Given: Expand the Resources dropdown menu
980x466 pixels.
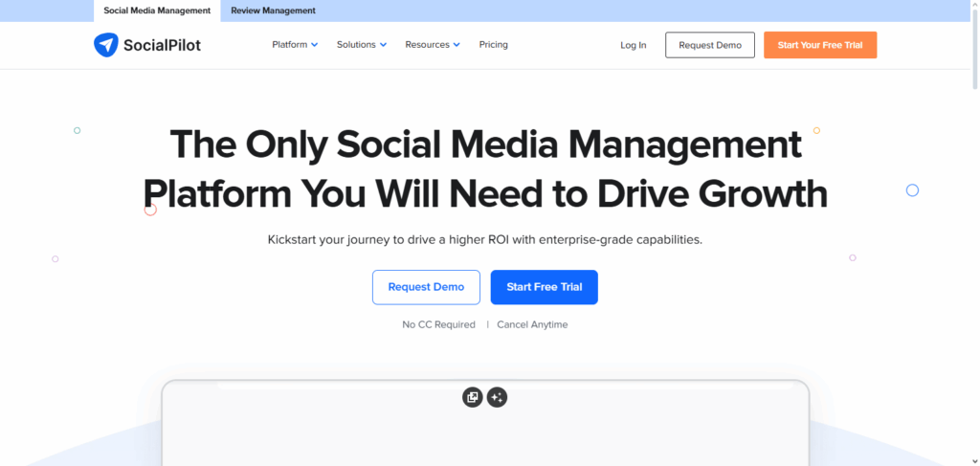Looking at the screenshot, I should tap(433, 45).
